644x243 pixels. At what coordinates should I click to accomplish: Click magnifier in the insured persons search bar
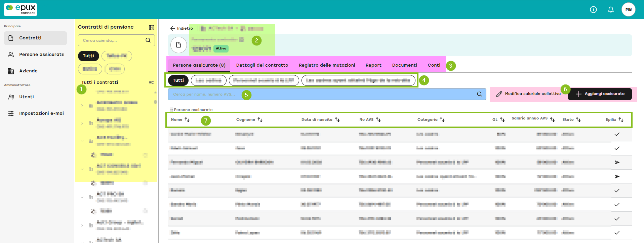pos(479,94)
